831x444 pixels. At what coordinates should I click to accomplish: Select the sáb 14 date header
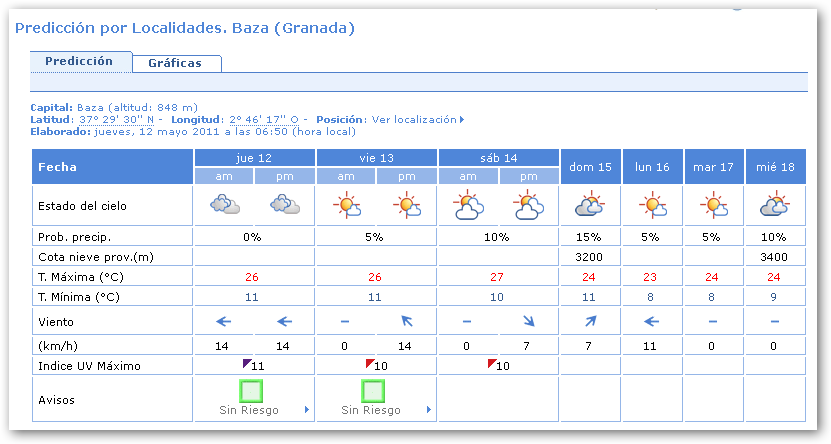498,158
